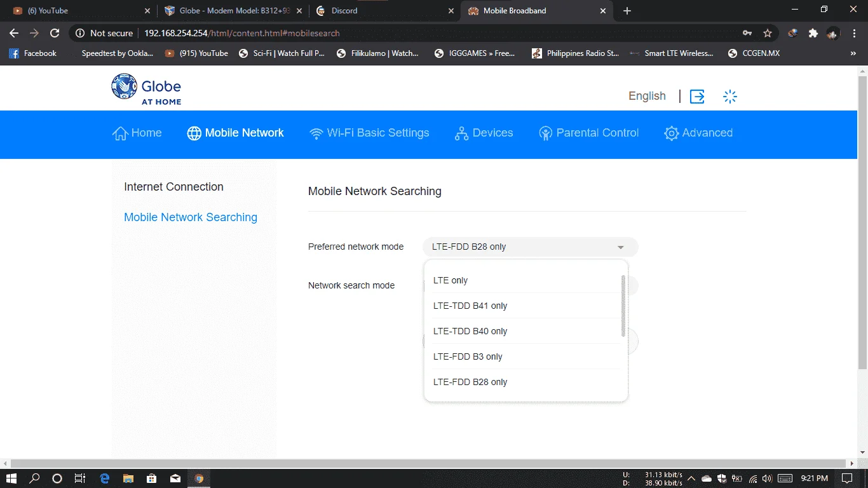The image size is (868, 488).
Task: Open Cortana from the taskbar
Action: click(x=57, y=478)
